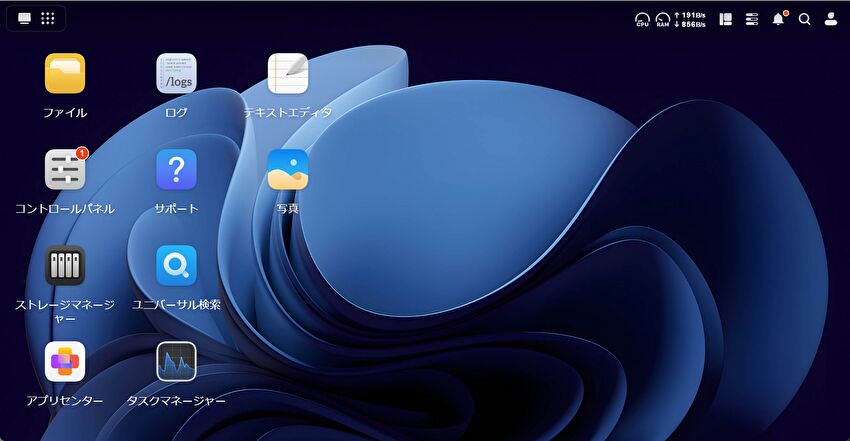Open ストレージマネージャー storage manager
850x441 pixels.
pyautogui.click(x=65, y=266)
